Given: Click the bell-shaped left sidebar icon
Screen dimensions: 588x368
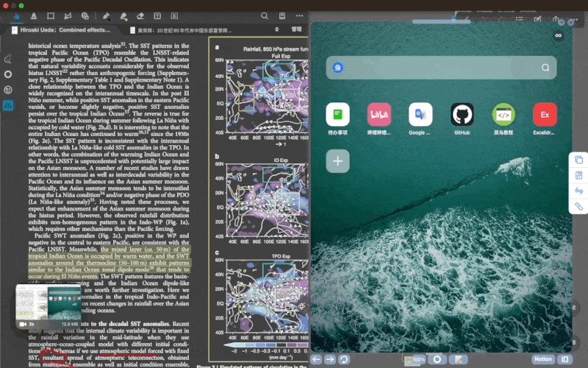Looking at the screenshot, I should 8,59.
